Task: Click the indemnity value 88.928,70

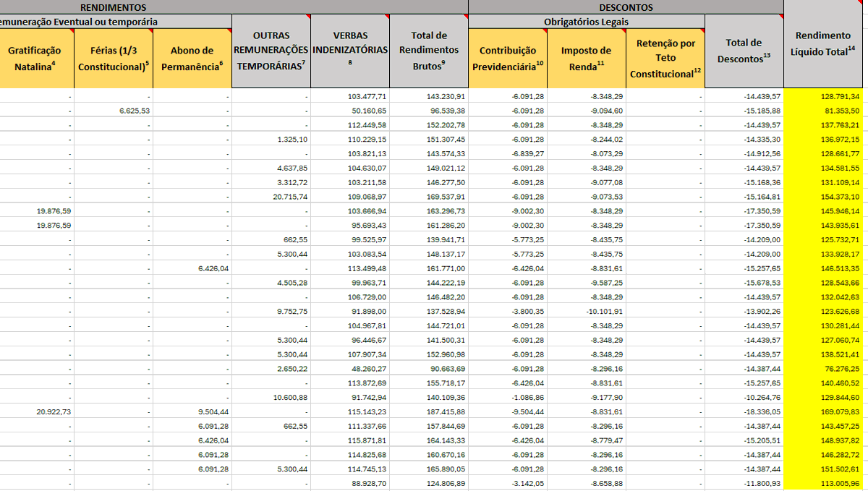Action: tap(350, 483)
